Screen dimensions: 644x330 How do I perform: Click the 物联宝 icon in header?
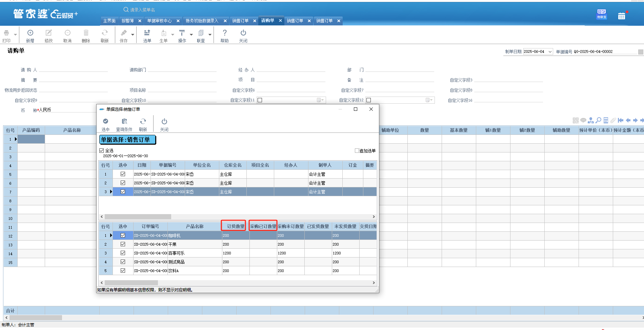(x=602, y=14)
